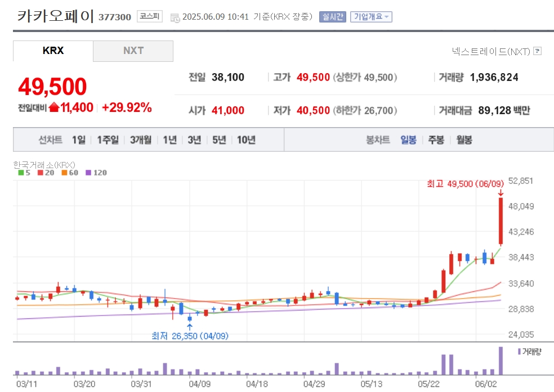Click the purple 거래량 volume legend marker
The height and width of the screenshot is (392, 554).
pyautogui.click(x=519, y=352)
